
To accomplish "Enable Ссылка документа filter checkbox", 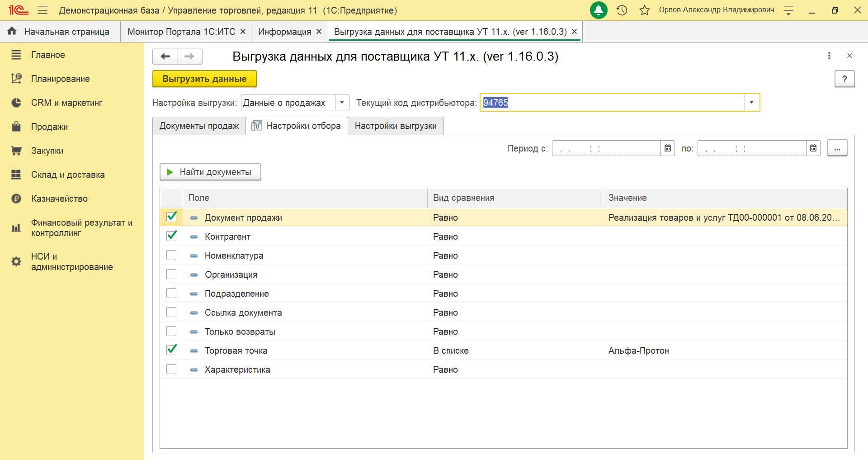I will tap(171, 312).
